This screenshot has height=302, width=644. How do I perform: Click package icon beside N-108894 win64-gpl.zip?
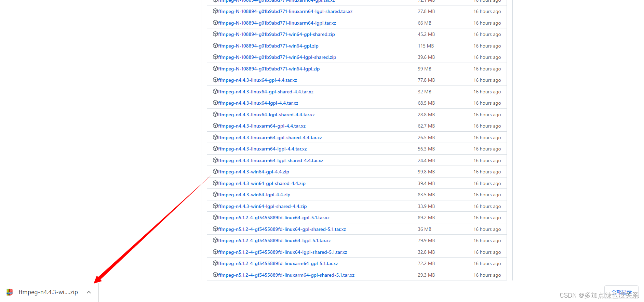(215, 45)
